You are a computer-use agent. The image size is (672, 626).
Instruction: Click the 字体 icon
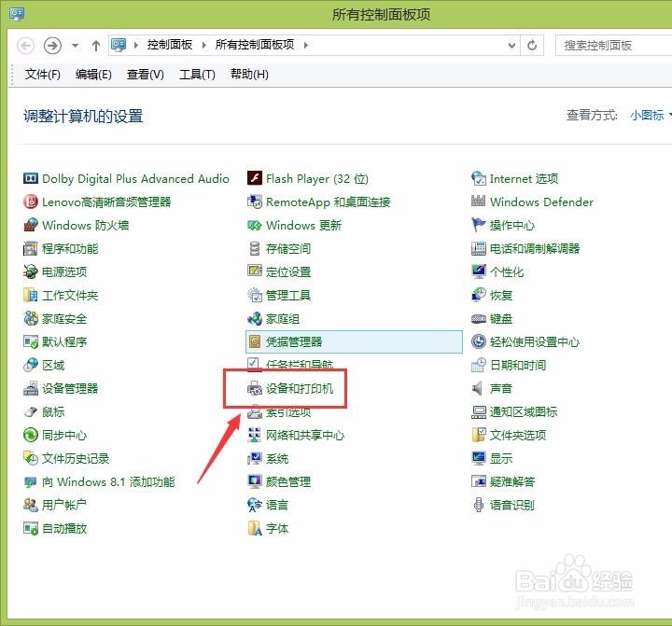[255, 528]
